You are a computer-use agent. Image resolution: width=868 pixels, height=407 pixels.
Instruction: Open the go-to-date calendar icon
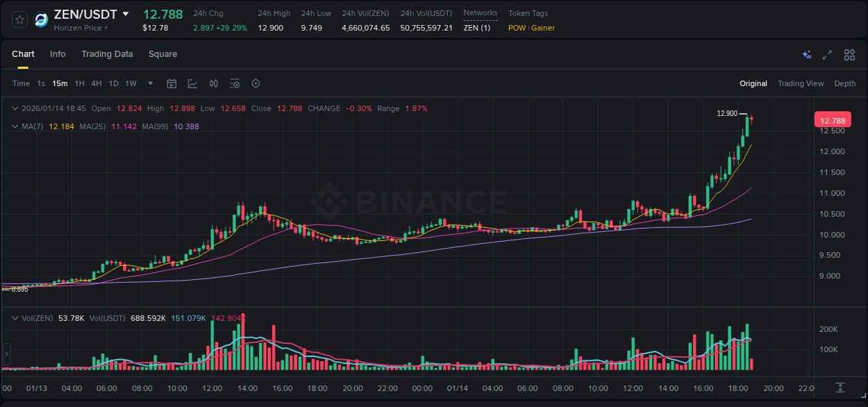(x=172, y=83)
